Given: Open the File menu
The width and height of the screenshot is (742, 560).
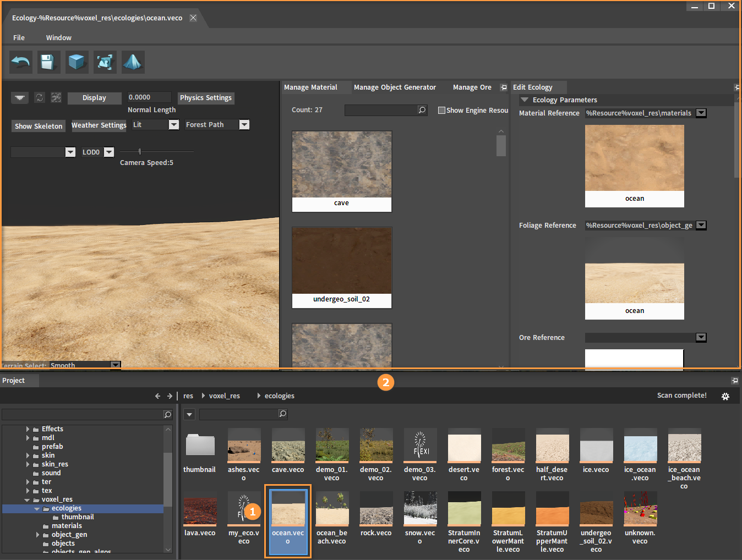Looking at the screenshot, I should [x=19, y=38].
